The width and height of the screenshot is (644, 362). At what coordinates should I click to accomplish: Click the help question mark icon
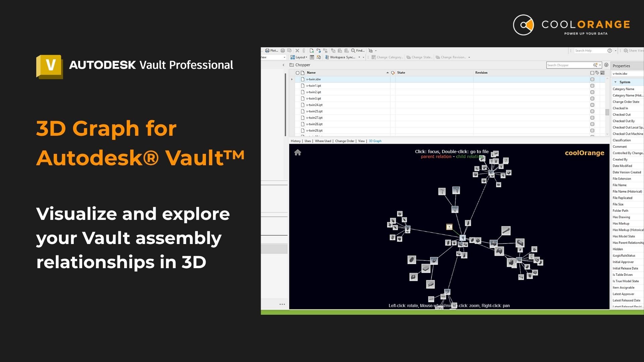[610, 51]
